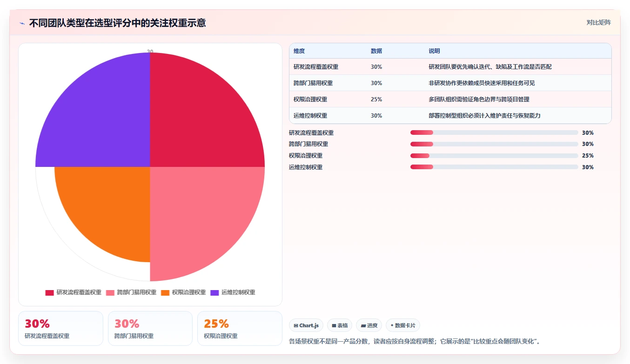This screenshot has height=364, width=630.
Task: Open the 30% 研发流程覆盖权重 stat card
Action: [60, 329]
